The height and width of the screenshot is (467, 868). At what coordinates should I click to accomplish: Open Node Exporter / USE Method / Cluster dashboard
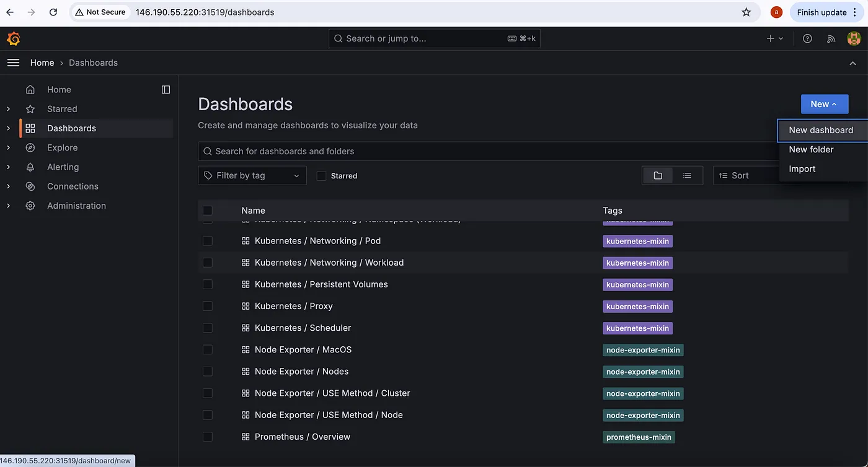(332, 393)
